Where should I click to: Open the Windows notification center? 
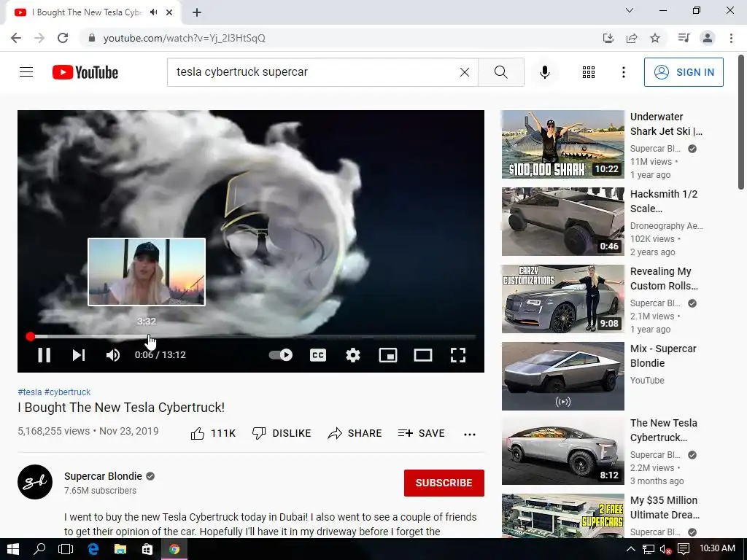pos(684,550)
